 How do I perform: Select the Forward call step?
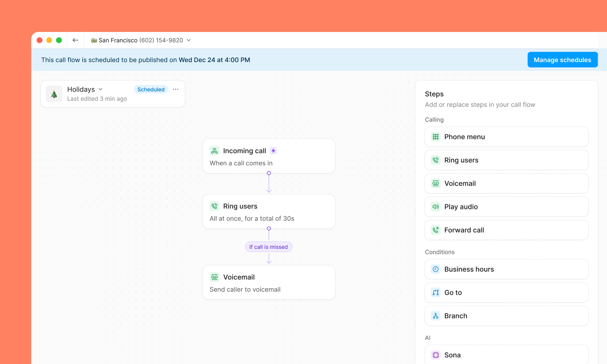click(x=506, y=230)
